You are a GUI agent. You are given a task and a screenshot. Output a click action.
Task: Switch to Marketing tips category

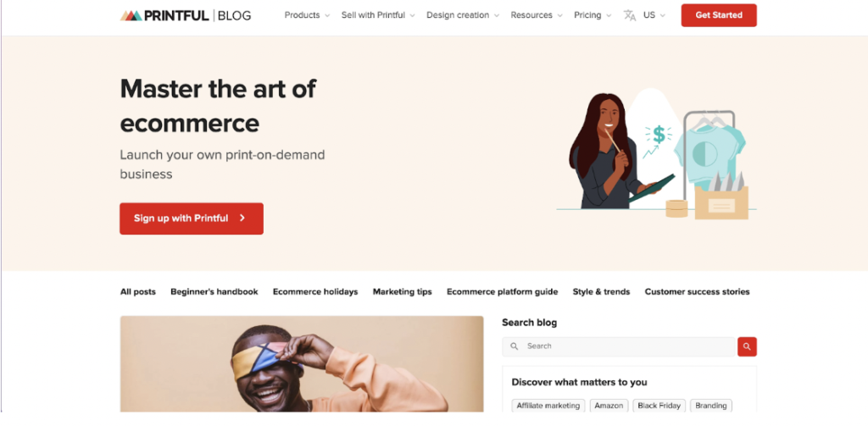click(402, 291)
